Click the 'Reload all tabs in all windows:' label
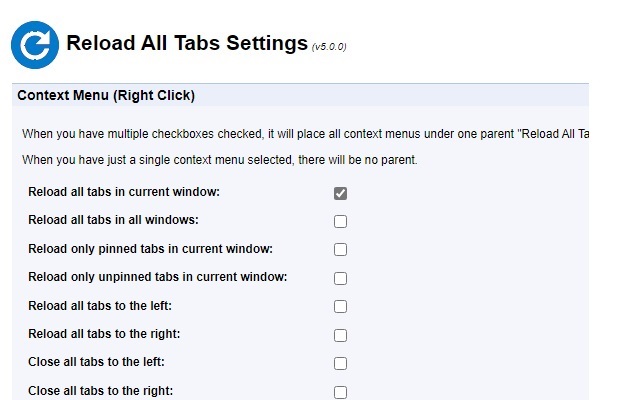 pos(113,220)
